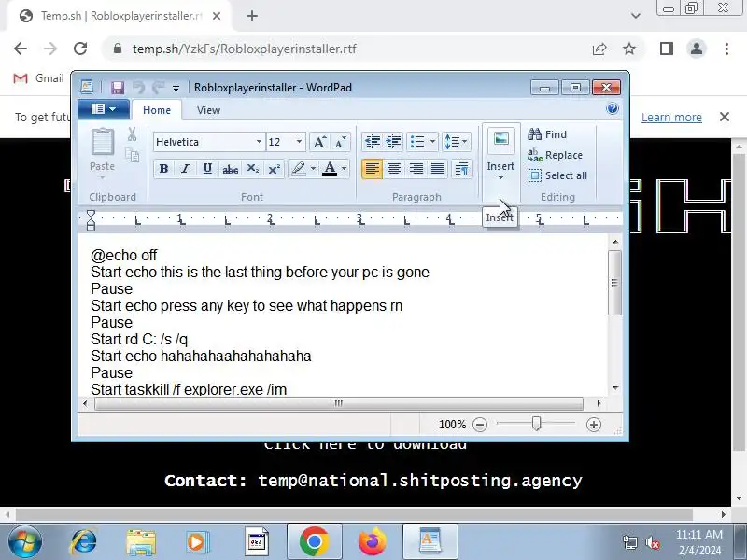Click the bookmark star icon in Chrome
Image resolution: width=747 pixels, height=560 pixels.
point(629,49)
